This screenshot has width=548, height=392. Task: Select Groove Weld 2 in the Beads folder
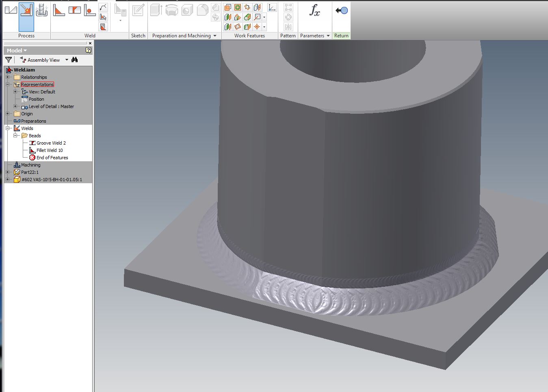click(x=50, y=143)
